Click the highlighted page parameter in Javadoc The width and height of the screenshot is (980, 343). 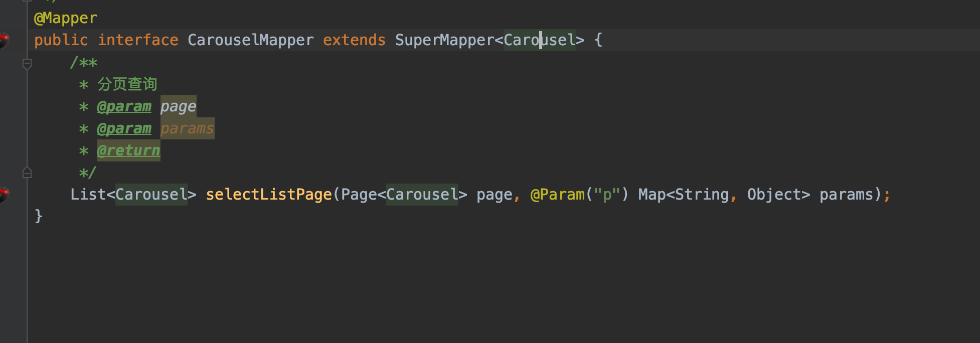[x=178, y=107]
